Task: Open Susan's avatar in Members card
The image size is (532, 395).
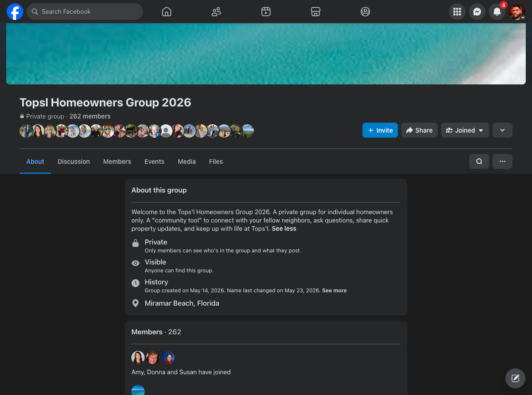Action: [168, 358]
